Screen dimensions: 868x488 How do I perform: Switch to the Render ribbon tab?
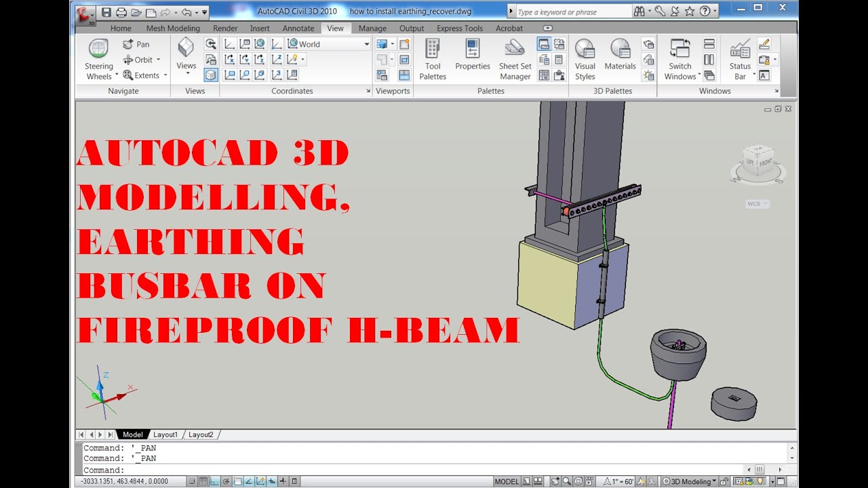tap(225, 28)
